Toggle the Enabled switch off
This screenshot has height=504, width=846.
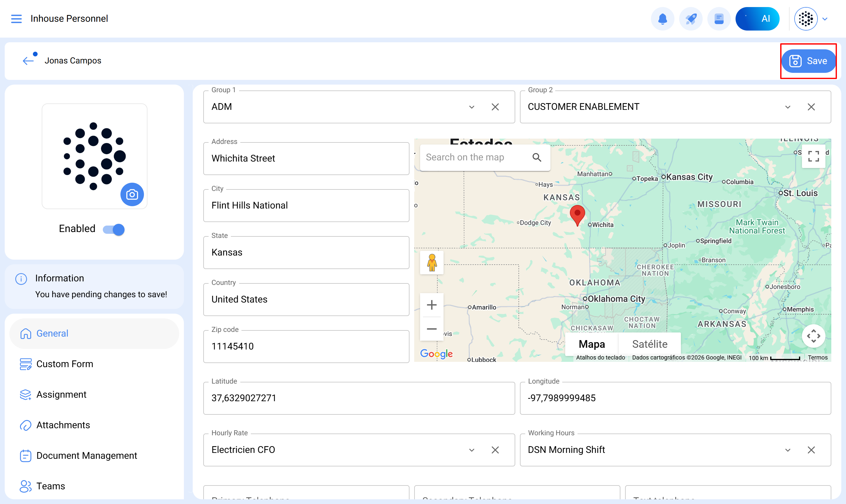click(x=114, y=230)
